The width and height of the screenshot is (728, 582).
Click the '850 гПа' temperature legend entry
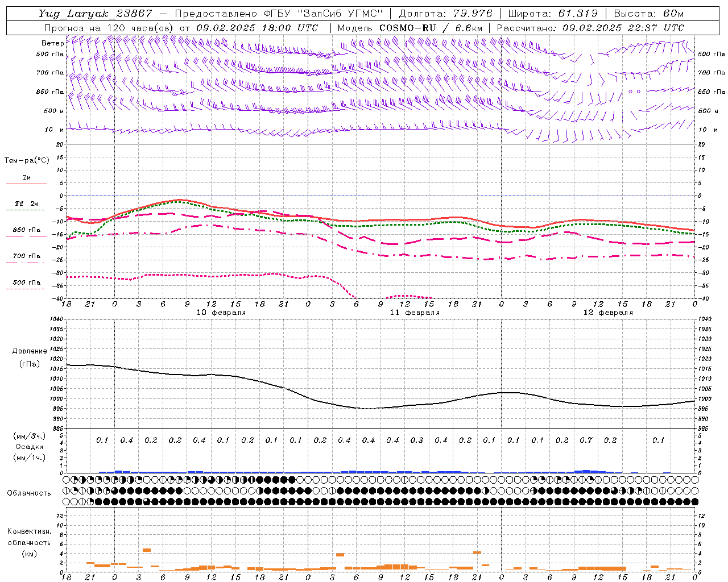(x=27, y=230)
